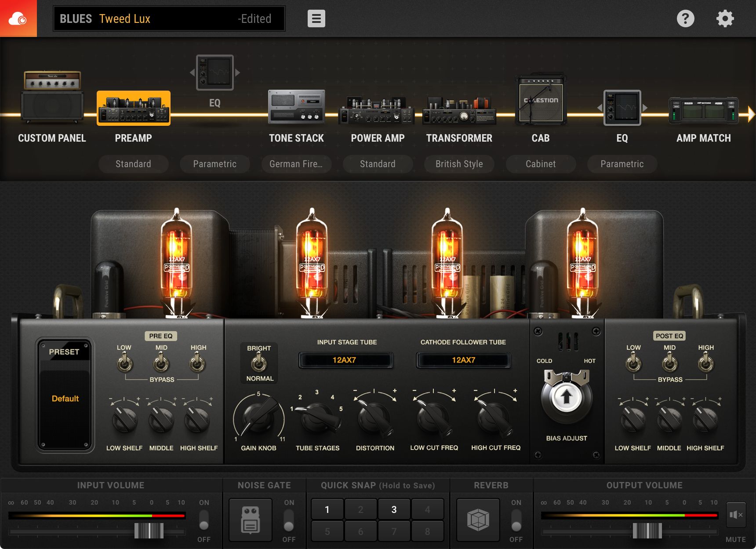The image size is (756, 549).
Task: Click the Distortion knob
Action: pos(374,417)
